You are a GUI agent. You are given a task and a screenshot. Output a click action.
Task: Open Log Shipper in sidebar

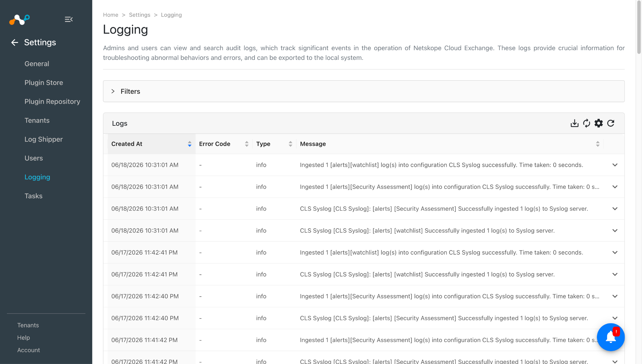[44, 139]
